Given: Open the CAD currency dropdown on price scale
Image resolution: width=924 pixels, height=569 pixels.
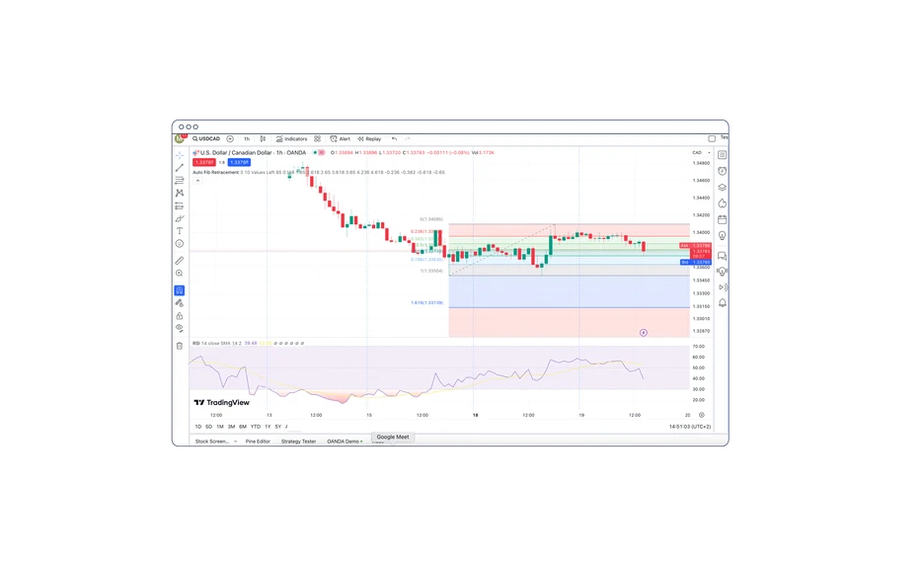Looking at the screenshot, I should [x=701, y=153].
